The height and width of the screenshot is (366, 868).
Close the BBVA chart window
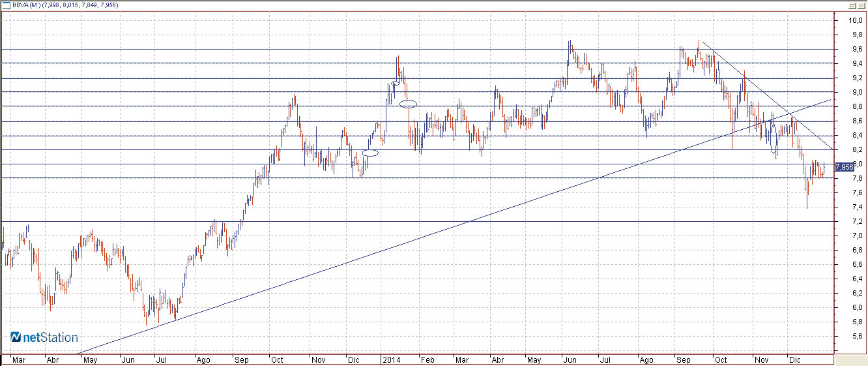point(861,5)
